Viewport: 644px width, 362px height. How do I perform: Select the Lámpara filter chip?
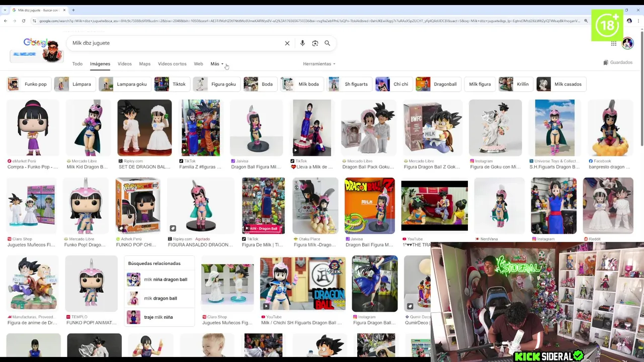(74, 84)
